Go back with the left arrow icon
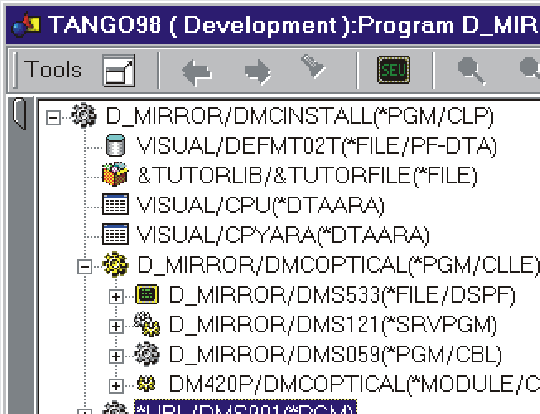Image resolution: width=540 pixels, height=414 pixels. click(x=197, y=72)
